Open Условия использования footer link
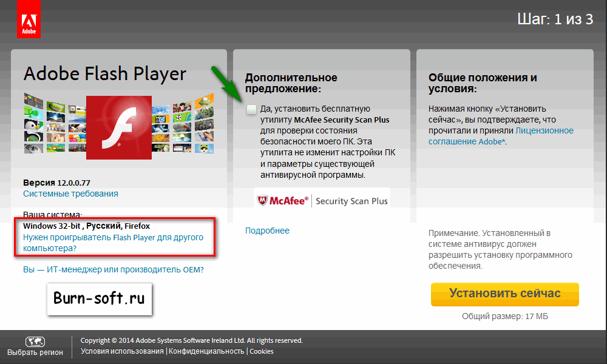 [x=122, y=351]
